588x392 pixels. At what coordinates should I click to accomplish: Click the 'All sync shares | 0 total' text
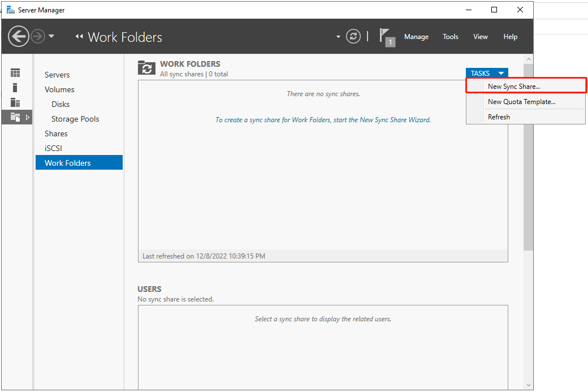tap(194, 74)
